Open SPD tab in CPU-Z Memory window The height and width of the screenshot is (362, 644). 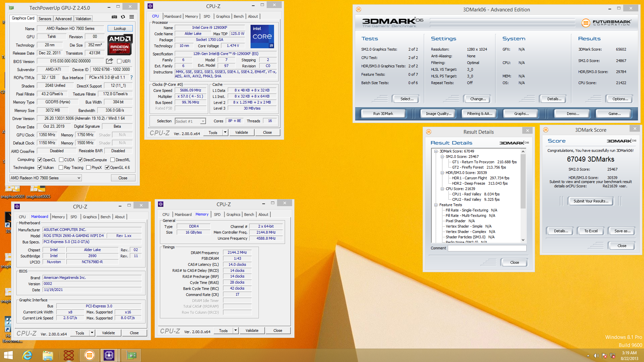click(217, 215)
